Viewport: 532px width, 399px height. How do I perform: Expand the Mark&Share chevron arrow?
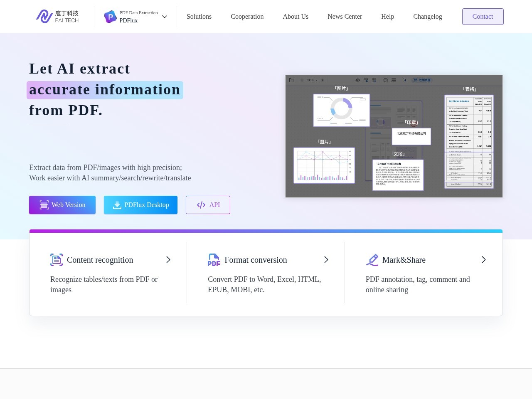(484, 260)
